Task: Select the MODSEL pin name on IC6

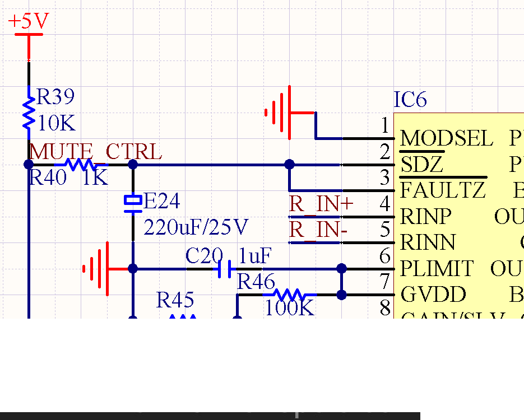Action: click(x=447, y=138)
